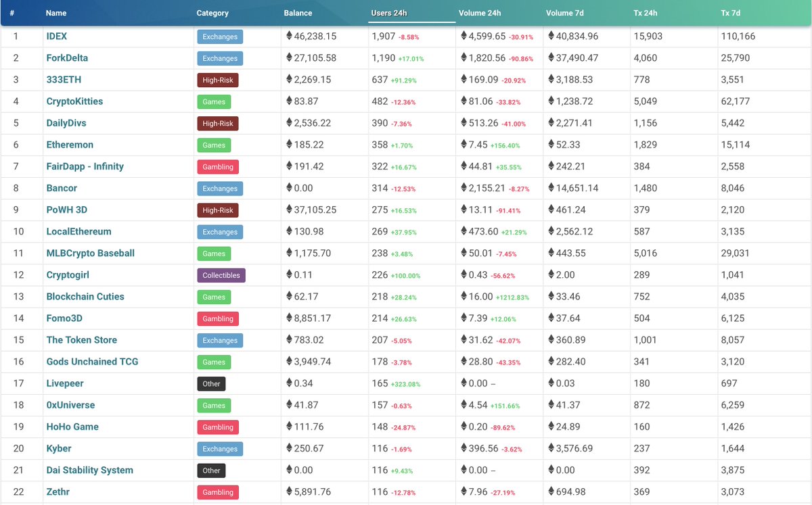Open the Dai Stability System link
Viewport: 812px width, 505px height.
(89, 470)
